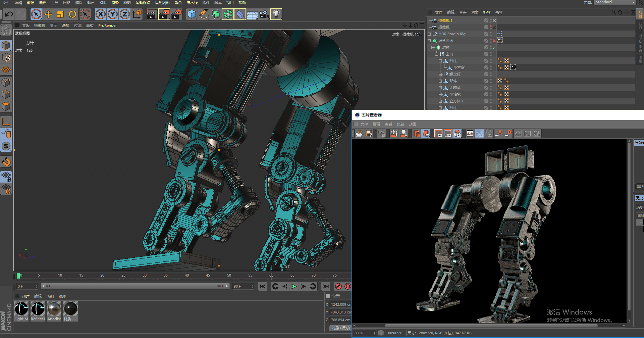Viewport: 644px width, 338px height.
Task: Click the X position input field
Action: pyautogui.click(x=340, y=304)
